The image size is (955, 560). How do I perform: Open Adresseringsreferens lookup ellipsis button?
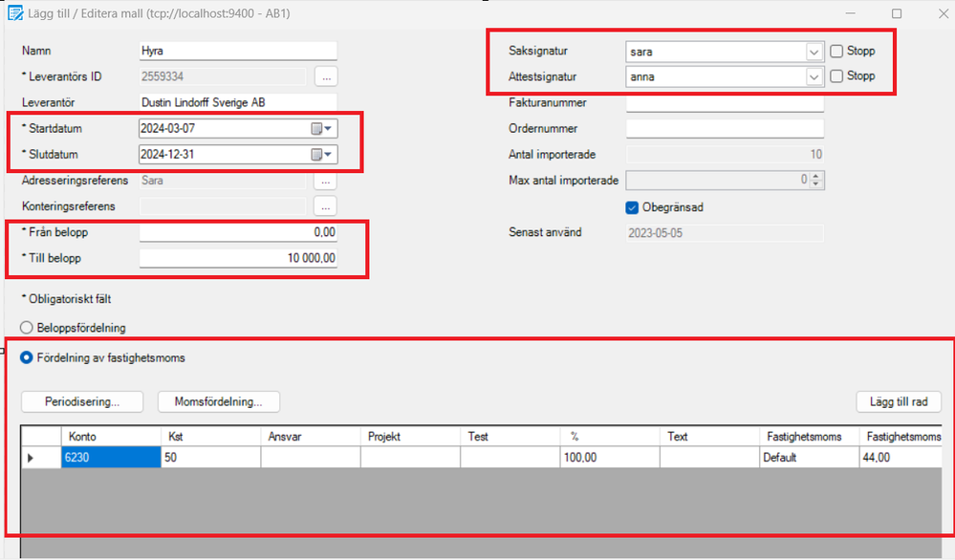(326, 181)
